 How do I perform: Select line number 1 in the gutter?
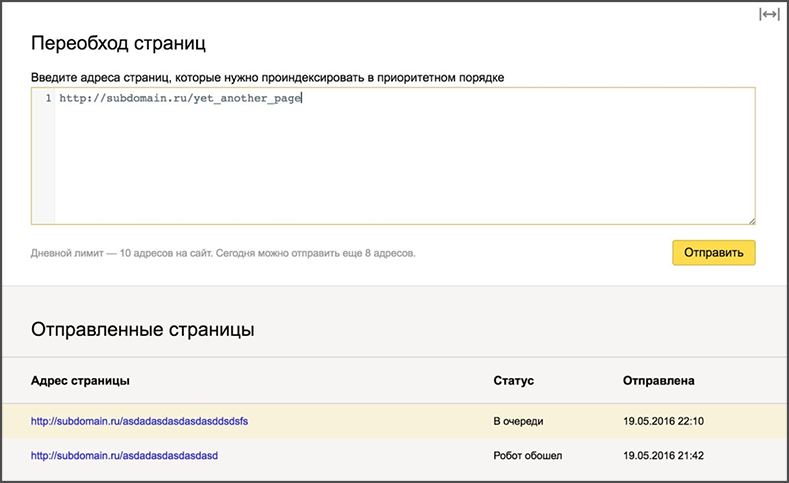point(47,99)
